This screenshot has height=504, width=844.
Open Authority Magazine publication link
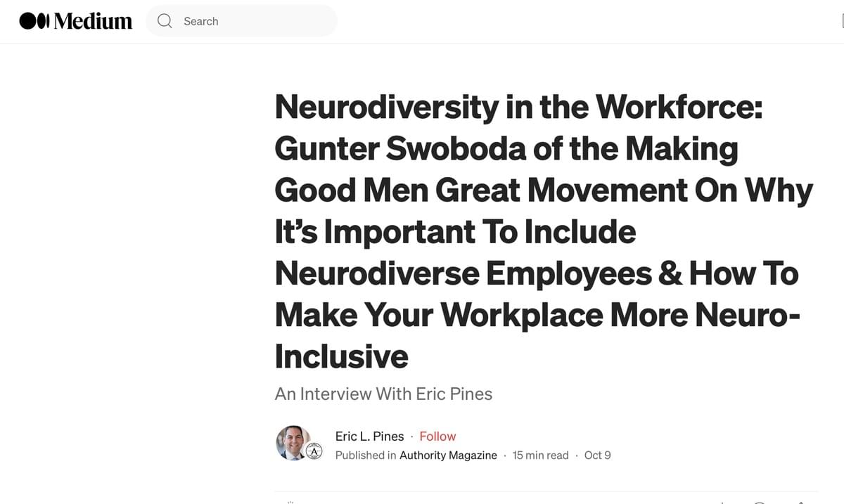(448, 455)
